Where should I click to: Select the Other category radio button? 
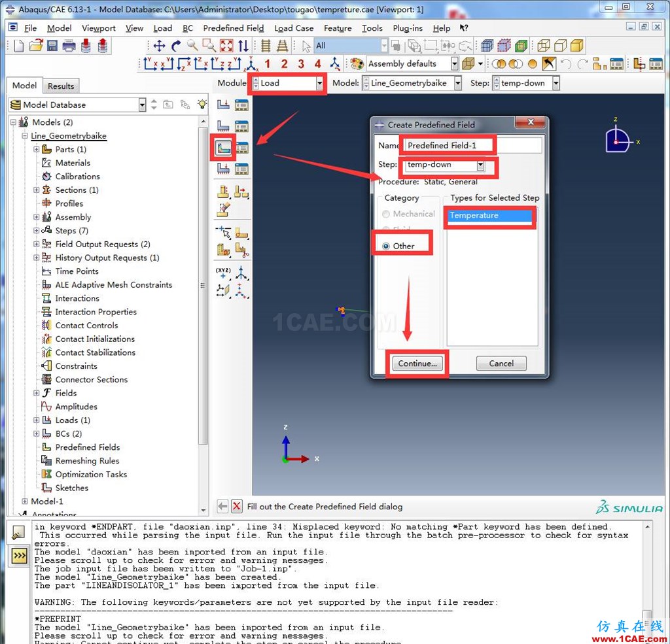(387, 246)
